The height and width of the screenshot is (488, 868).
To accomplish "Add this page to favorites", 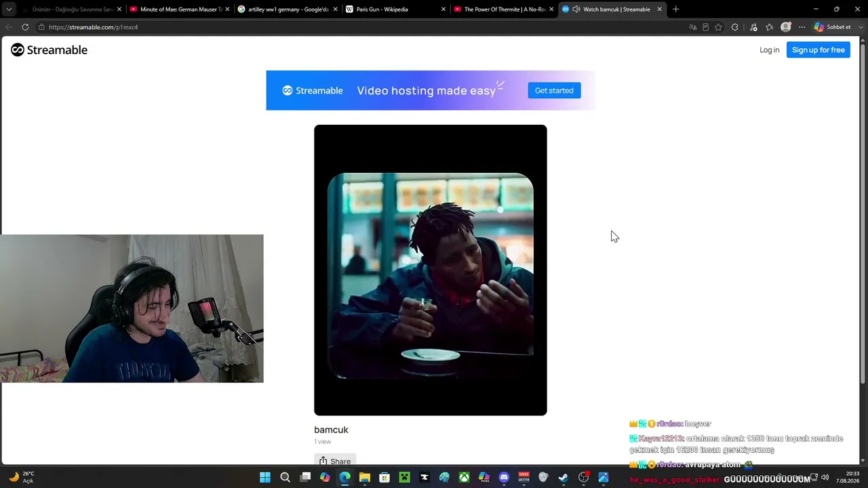I will pyautogui.click(x=718, y=27).
